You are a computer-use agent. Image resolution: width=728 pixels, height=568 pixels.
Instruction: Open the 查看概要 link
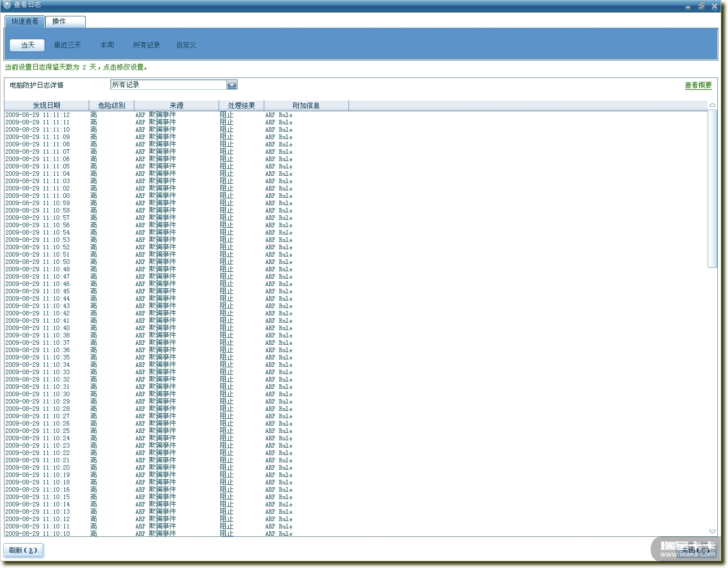(x=698, y=85)
